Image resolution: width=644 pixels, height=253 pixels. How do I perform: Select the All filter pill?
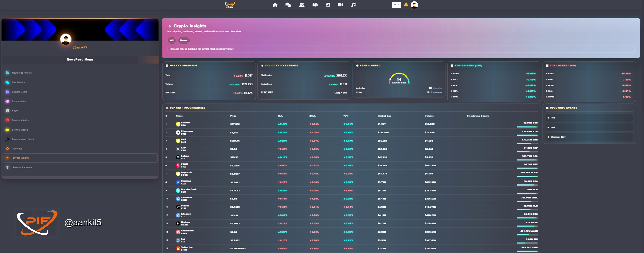click(x=172, y=40)
